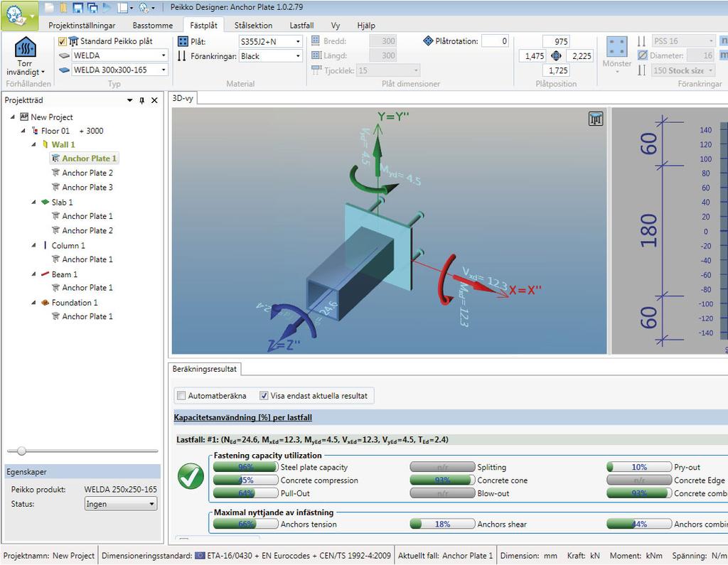This screenshot has width=728, height=565.
Task: Click the Open folder icon in quick access toolbar
Action: pos(63,7)
